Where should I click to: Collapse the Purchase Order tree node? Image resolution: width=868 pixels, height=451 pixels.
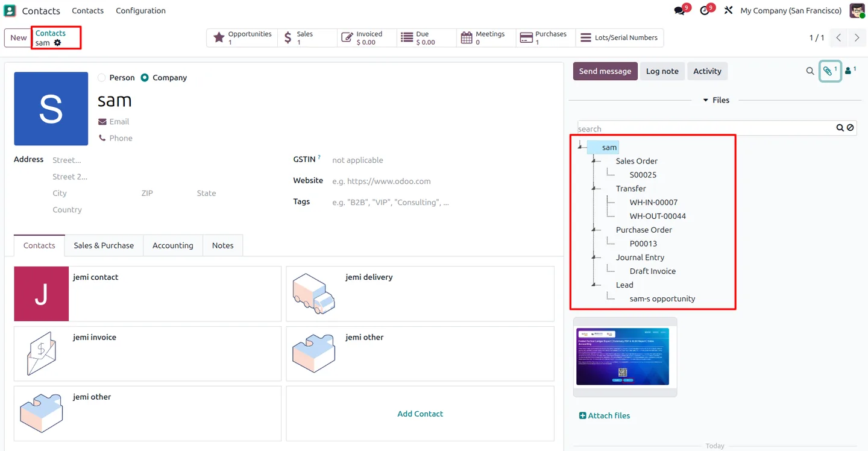pos(594,230)
